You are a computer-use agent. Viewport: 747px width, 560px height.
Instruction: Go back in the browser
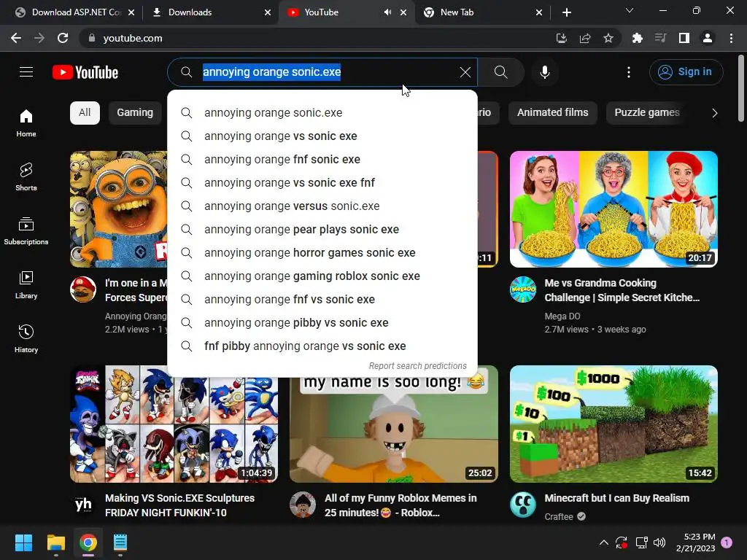click(16, 38)
